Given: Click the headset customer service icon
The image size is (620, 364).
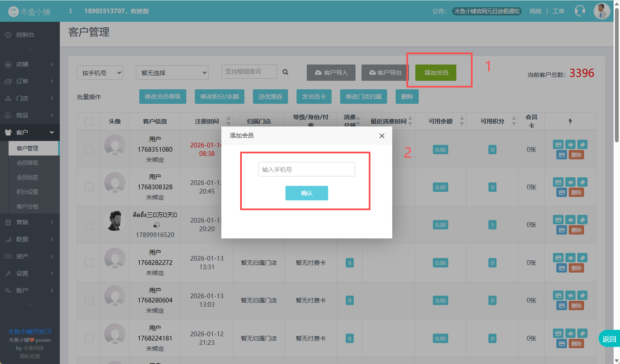Looking at the screenshot, I should coord(579,11).
